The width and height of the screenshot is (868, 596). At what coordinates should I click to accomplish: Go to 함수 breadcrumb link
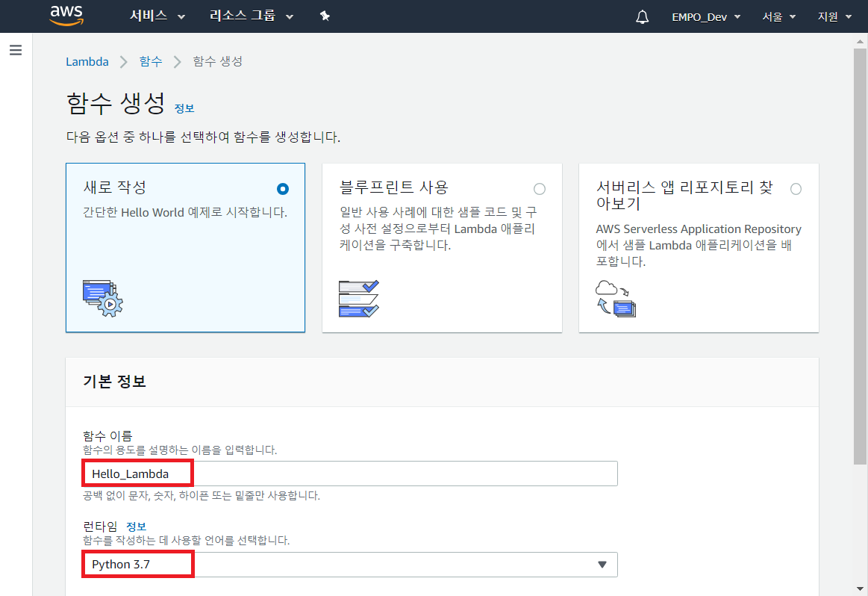click(x=151, y=61)
